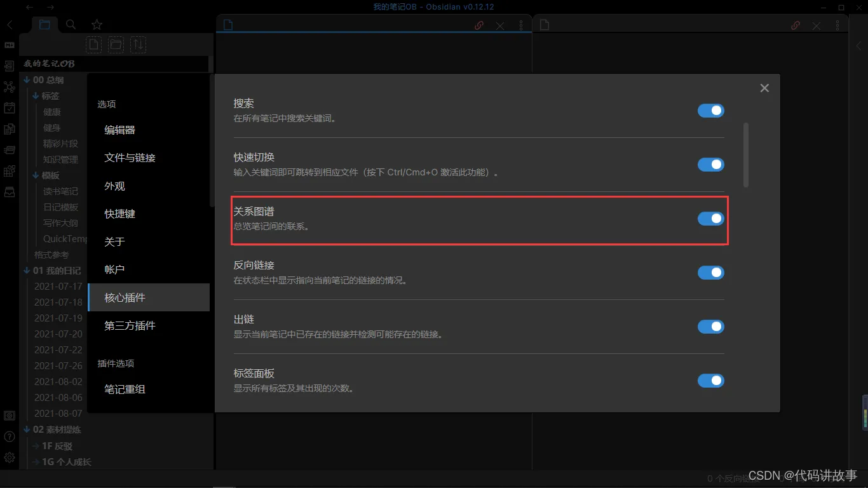Open the file explorer tab icon

click(x=44, y=25)
